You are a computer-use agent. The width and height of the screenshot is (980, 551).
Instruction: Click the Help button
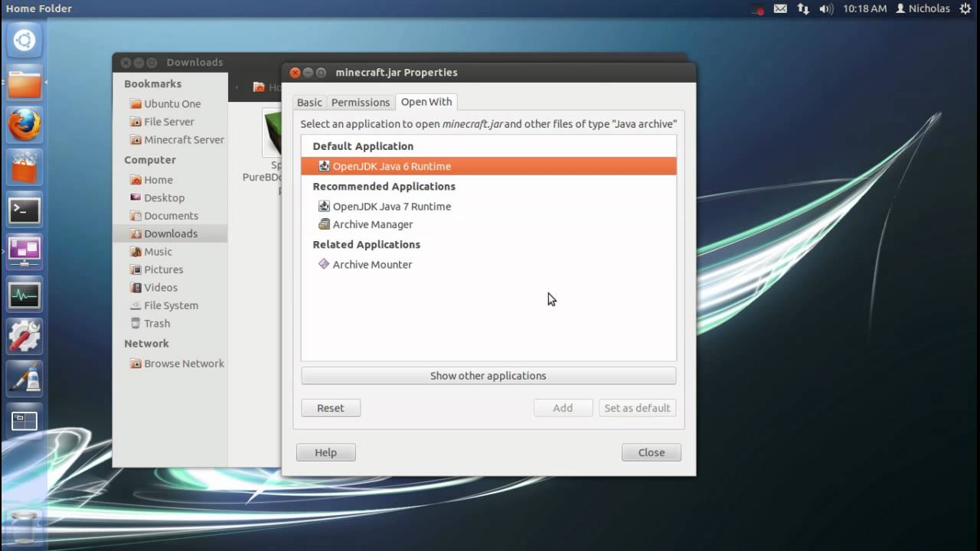[x=326, y=452]
